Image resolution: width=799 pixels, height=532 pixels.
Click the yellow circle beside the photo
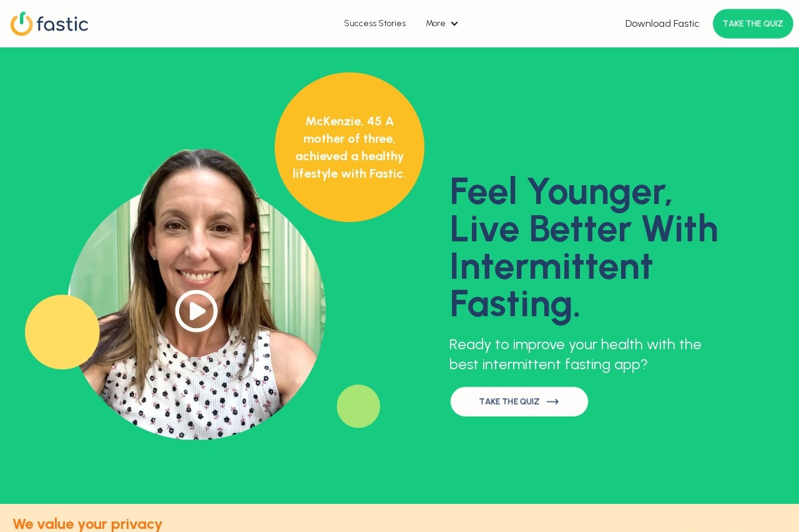pos(62,332)
